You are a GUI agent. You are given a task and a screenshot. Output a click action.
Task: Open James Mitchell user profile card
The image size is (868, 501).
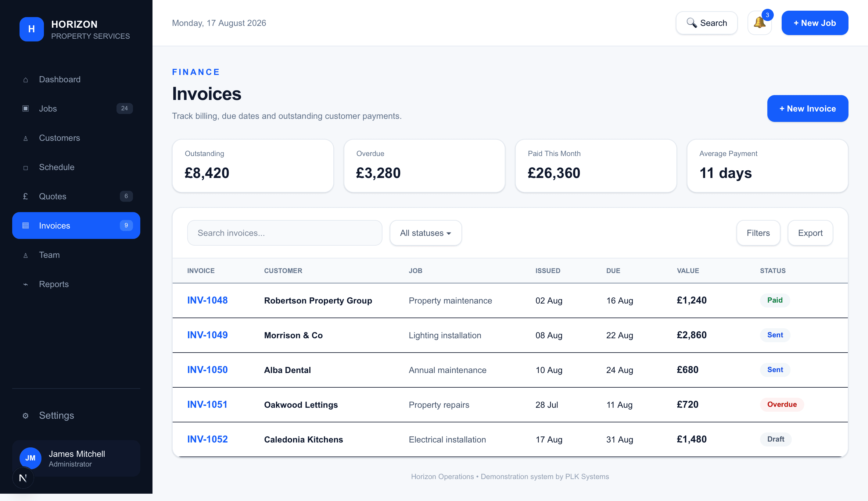point(76,458)
